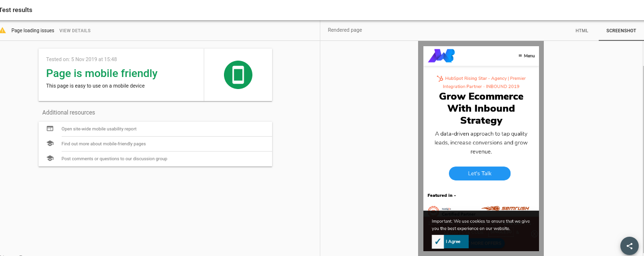
Task: Open View Details for page loading issues
Action: point(75,31)
